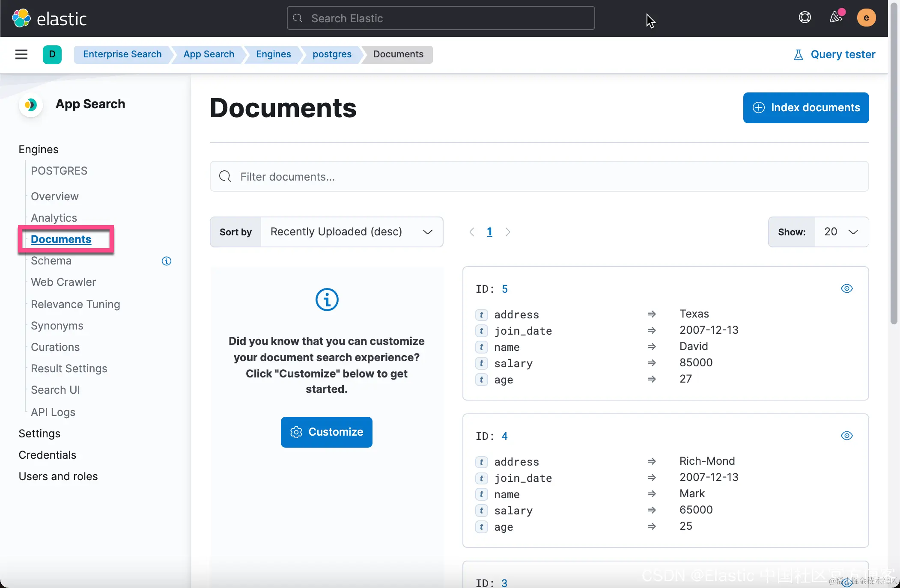Click the Index documents button
The image size is (900, 588).
(806, 108)
